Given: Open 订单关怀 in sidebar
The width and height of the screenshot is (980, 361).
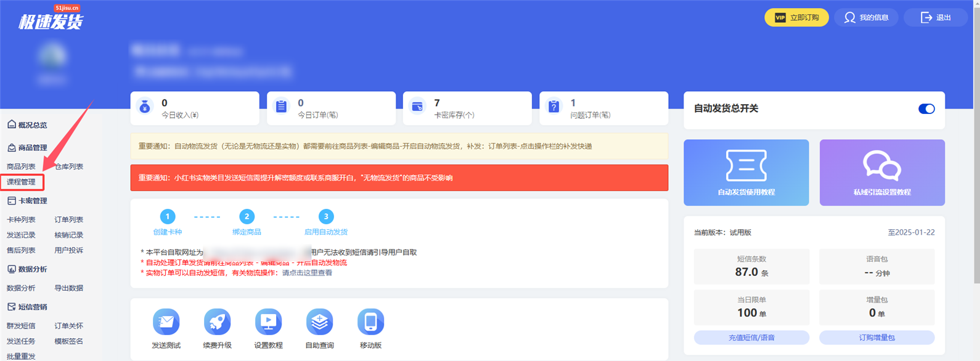Looking at the screenshot, I should pos(69,325).
